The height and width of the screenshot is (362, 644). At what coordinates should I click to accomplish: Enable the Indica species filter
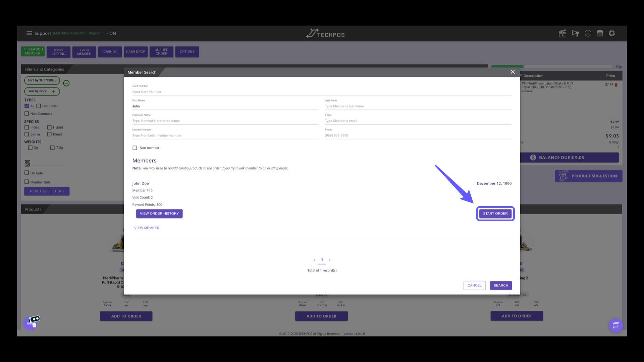[27, 127]
